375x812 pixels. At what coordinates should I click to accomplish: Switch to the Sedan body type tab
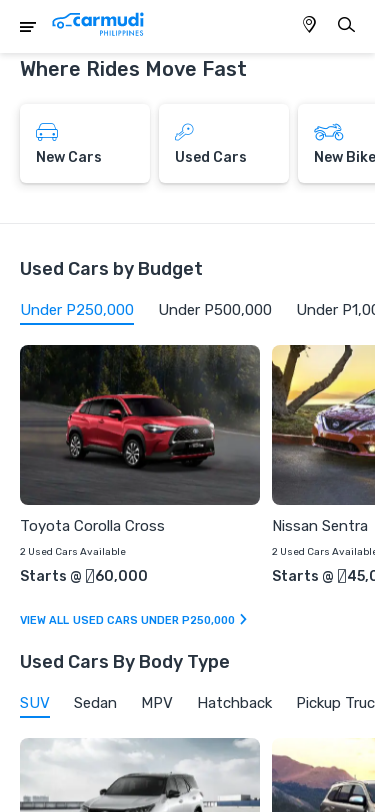[95, 703]
